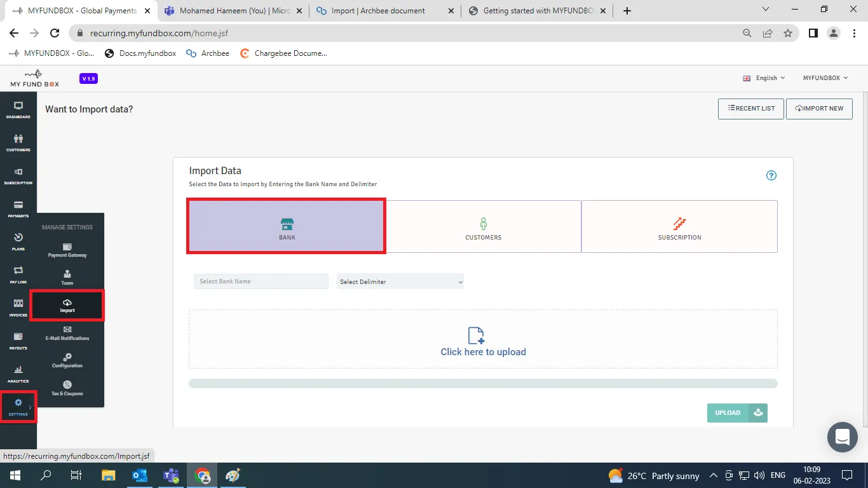
Task: Select the Plans sidebar icon
Action: pyautogui.click(x=18, y=242)
